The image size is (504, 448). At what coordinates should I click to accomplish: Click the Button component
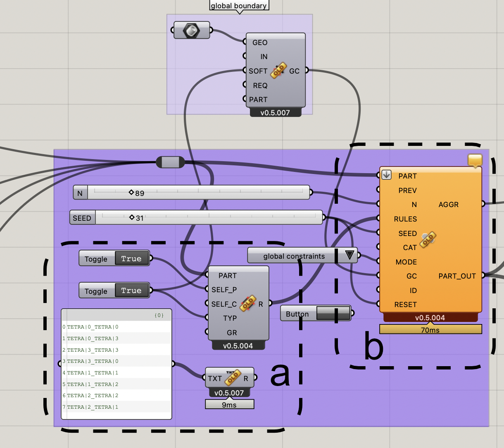click(x=316, y=313)
